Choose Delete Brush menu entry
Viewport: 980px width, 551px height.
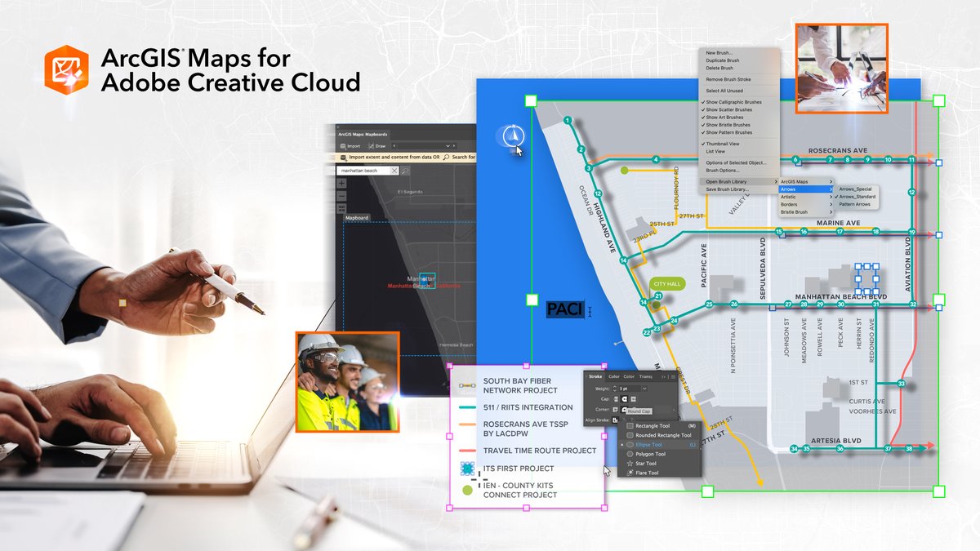pyautogui.click(x=719, y=68)
